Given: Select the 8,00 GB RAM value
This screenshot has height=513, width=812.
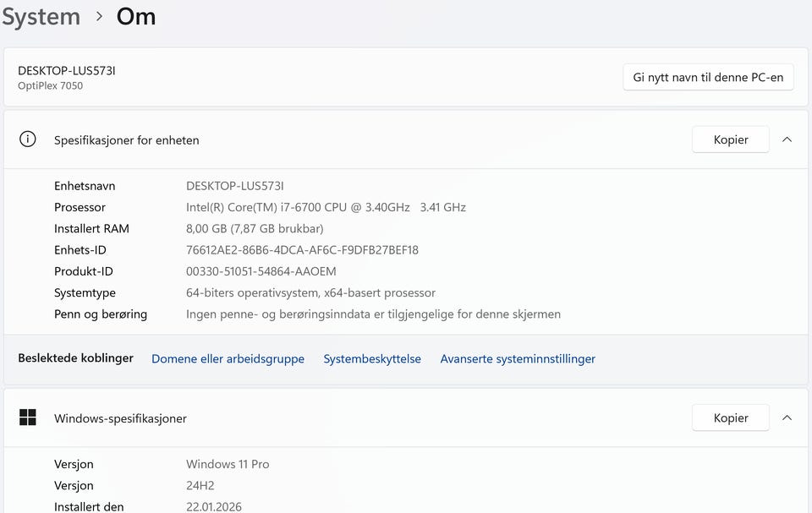Looking at the screenshot, I should (x=255, y=228).
